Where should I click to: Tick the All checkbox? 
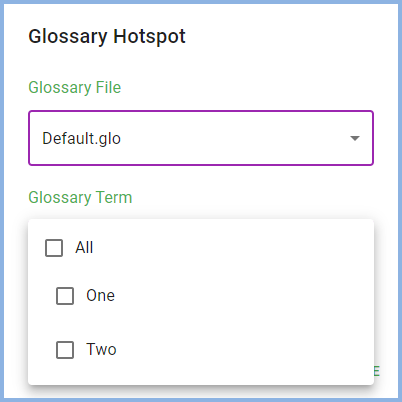[x=54, y=248]
